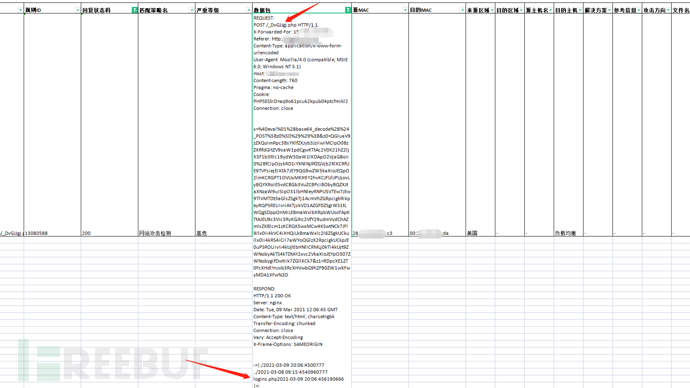Expand filter on 源主机名 column
The height and width of the screenshot is (388, 690).
click(551, 10)
